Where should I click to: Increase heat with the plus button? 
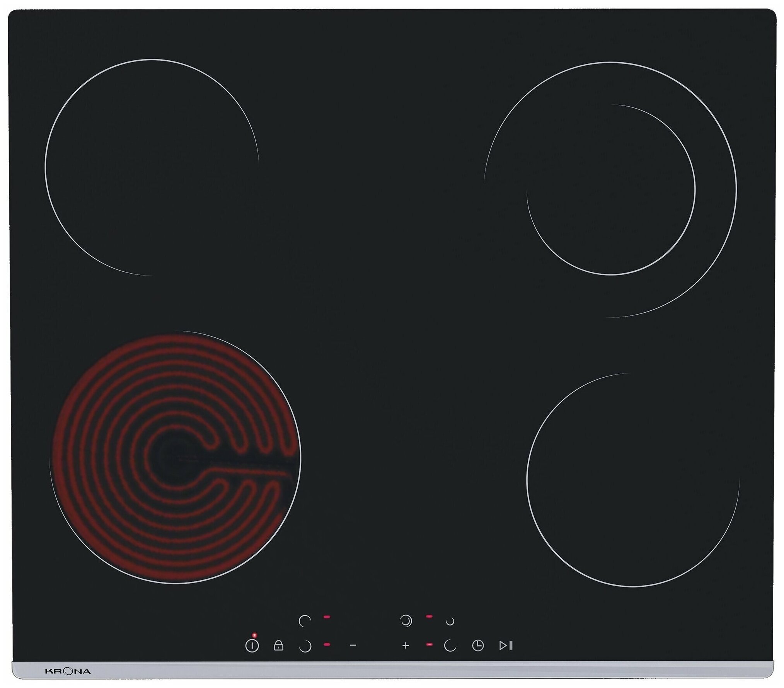pos(406,645)
